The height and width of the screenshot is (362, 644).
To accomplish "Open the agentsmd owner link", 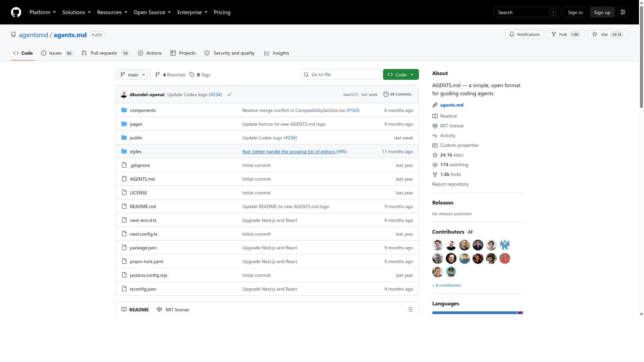I will [34, 35].
